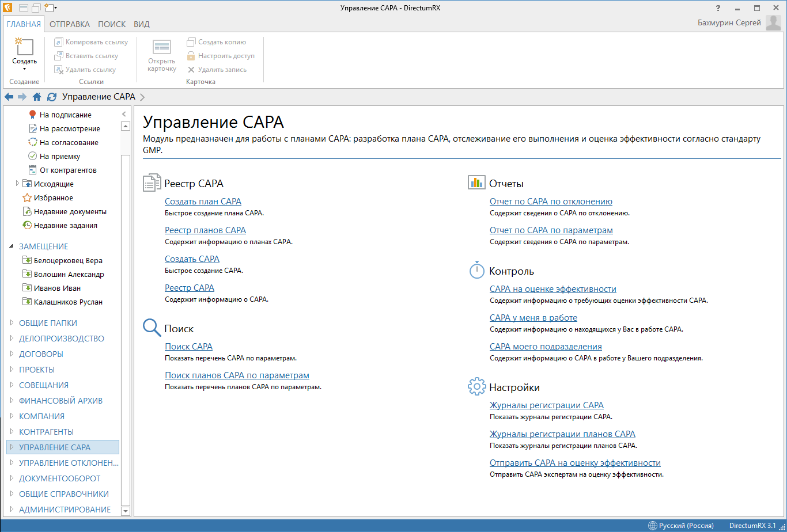
Task: Open Недавние задания
Action: point(60,226)
